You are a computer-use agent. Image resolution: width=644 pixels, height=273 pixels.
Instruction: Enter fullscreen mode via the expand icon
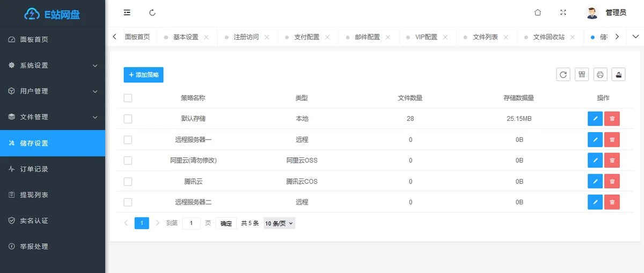(563, 12)
